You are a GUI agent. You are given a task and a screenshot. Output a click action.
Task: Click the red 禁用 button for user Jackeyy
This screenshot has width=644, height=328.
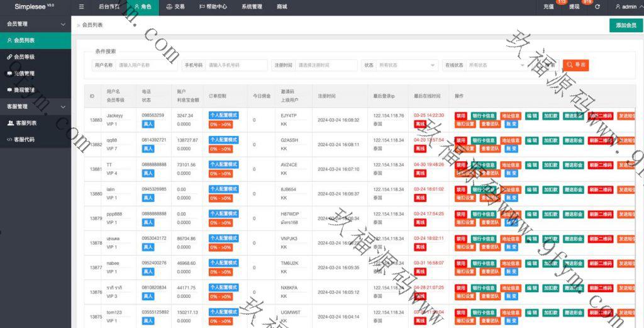[x=461, y=116]
